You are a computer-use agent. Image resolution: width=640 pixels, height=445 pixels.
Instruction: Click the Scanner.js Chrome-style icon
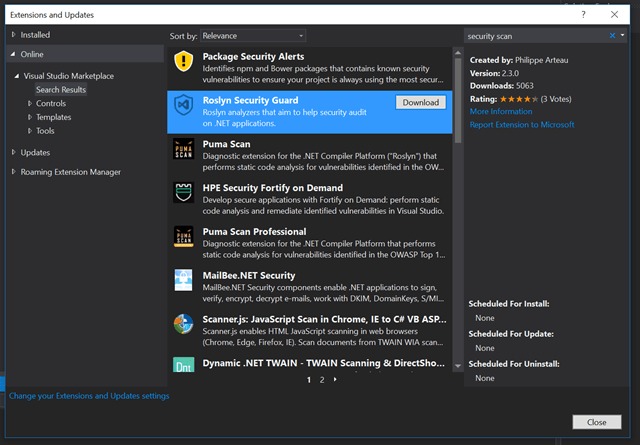click(183, 325)
